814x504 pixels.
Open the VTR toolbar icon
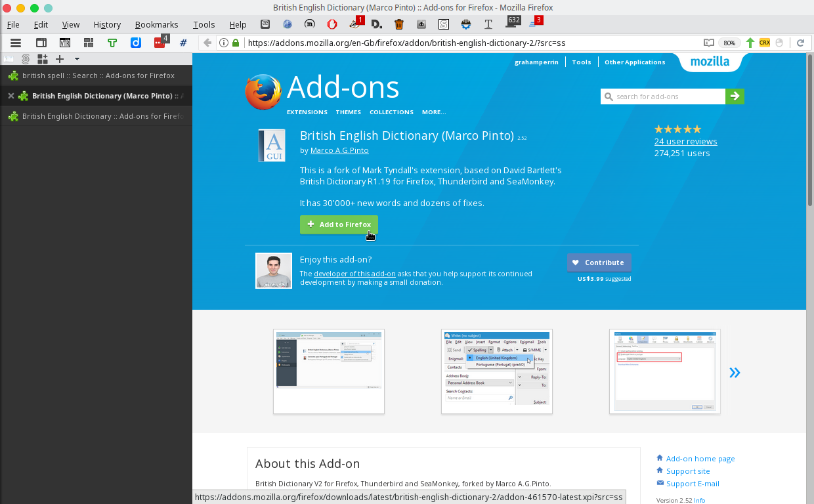pyautogui.click(x=65, y=43)
